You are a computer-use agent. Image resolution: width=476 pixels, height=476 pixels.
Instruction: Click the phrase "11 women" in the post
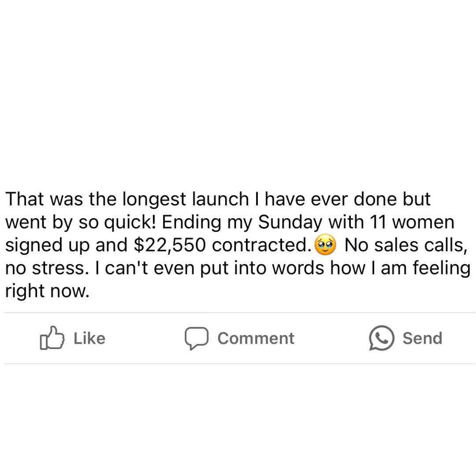[x=412, y=222]
